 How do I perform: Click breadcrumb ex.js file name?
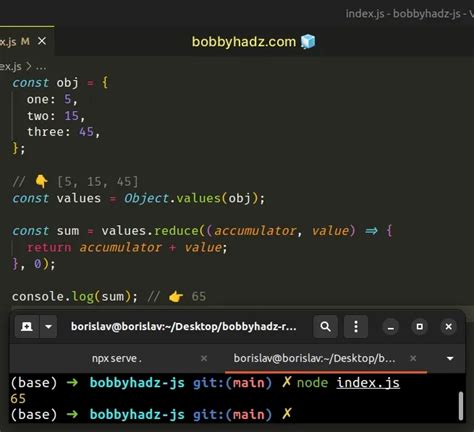(x=11, y=67)
